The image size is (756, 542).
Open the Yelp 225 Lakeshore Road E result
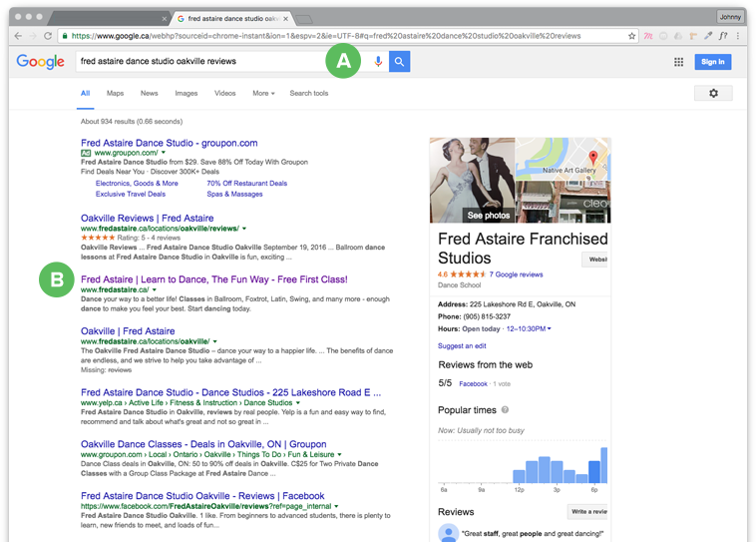231,392
